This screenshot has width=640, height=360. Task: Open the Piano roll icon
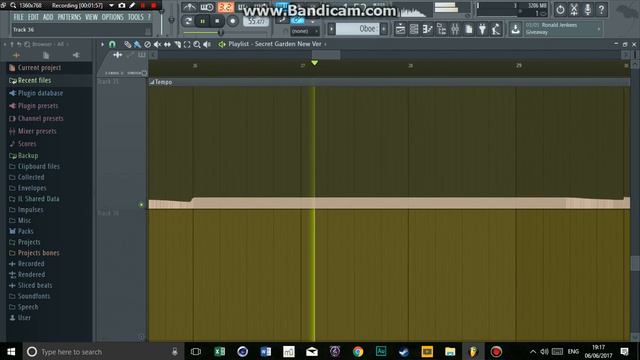[x=427, y=29]
